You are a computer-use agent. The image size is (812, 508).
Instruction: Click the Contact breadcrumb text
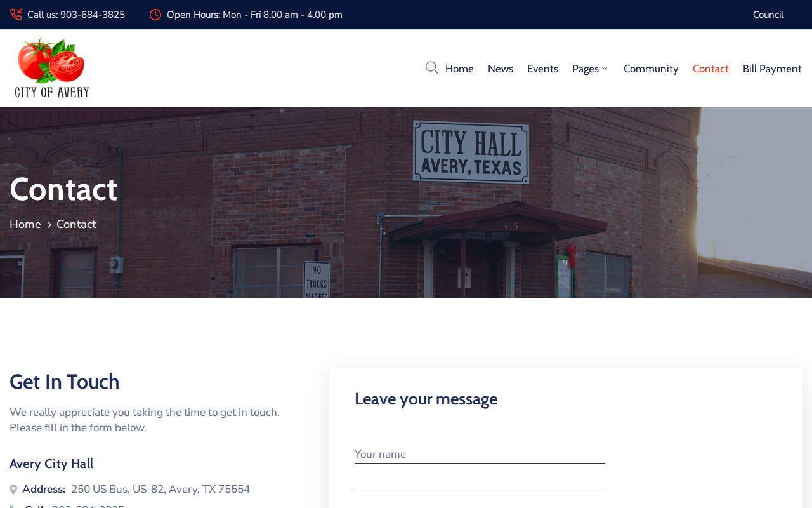click(76, 224)
